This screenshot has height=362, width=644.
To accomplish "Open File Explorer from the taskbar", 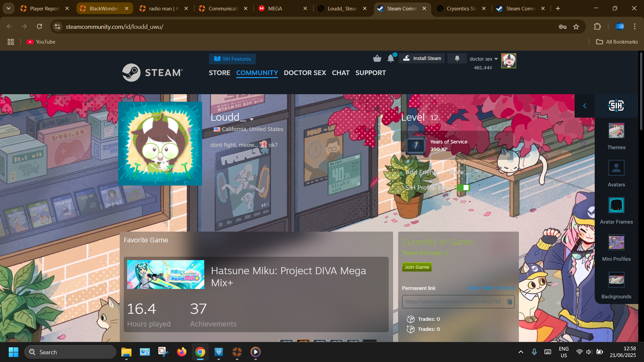I will tap(126, 352).
